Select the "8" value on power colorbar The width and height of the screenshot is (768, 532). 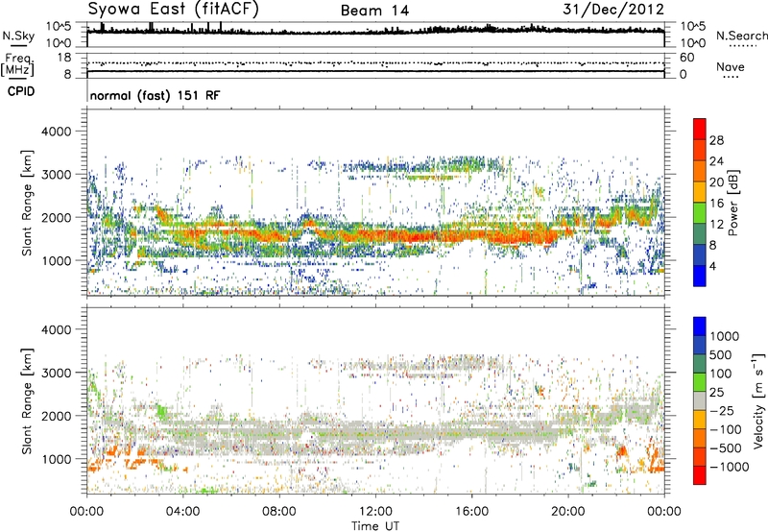tap(713, 245)
